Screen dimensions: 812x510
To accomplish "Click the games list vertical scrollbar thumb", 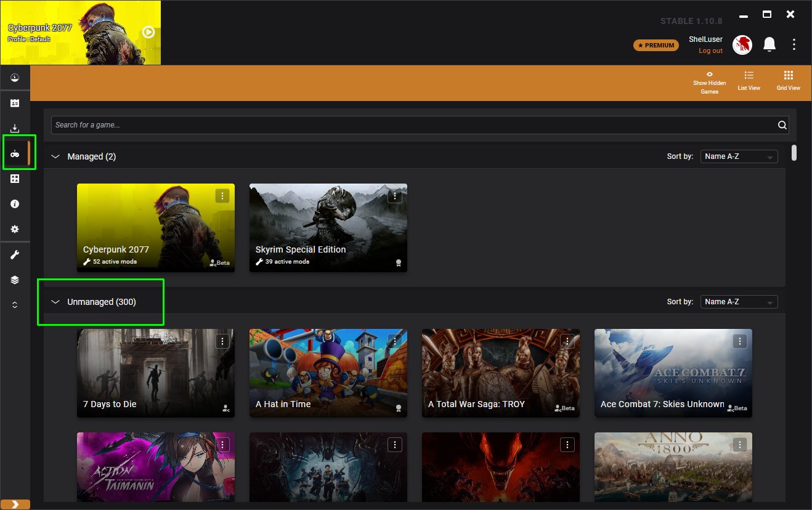I will 794,152.
